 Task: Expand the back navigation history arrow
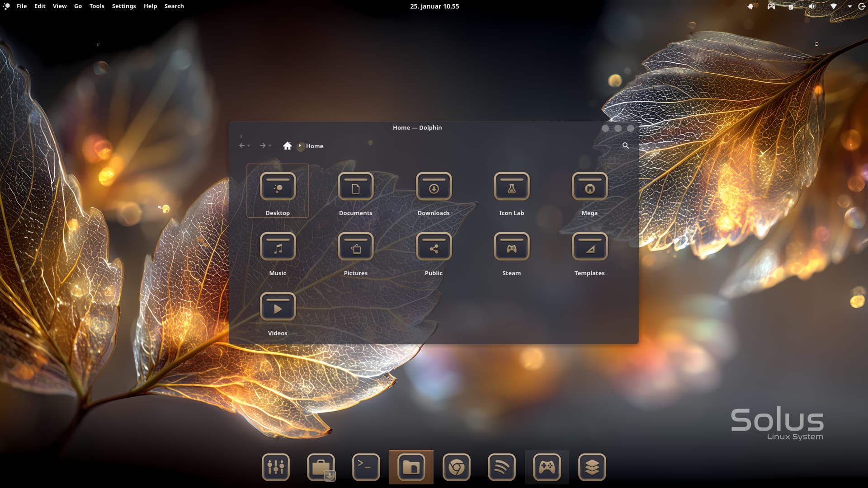pyautogui.click(x=249, y=146)
